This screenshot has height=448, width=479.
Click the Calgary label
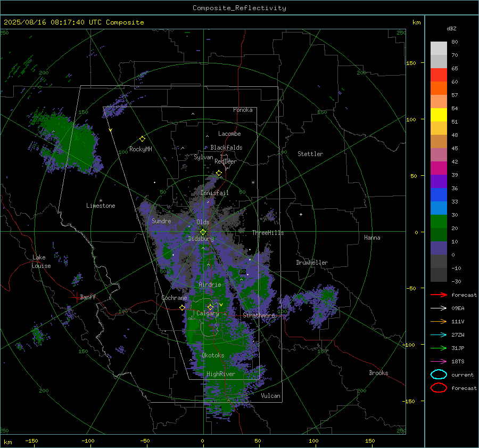tap(208, 313)
